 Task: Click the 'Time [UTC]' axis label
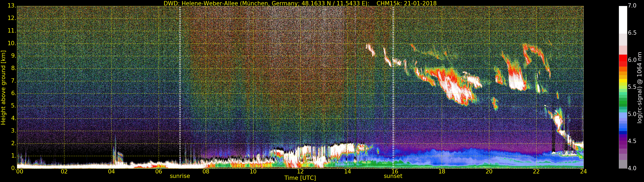click(300, 178)
